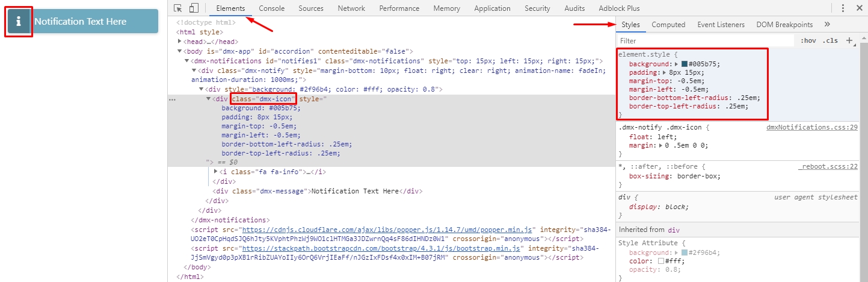Focus the Styles Filter input field

704,41
